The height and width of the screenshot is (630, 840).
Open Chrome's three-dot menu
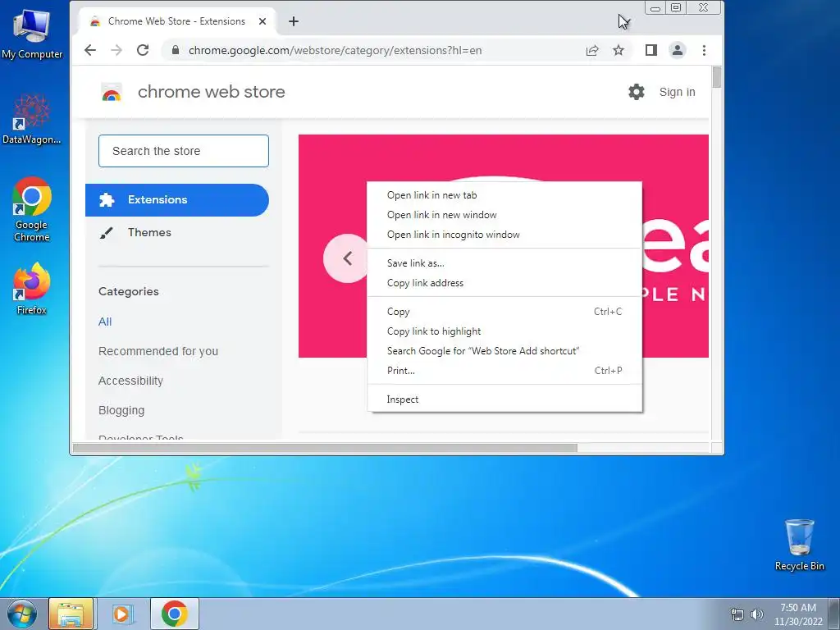pyautogui.click(x=704, y=50)
